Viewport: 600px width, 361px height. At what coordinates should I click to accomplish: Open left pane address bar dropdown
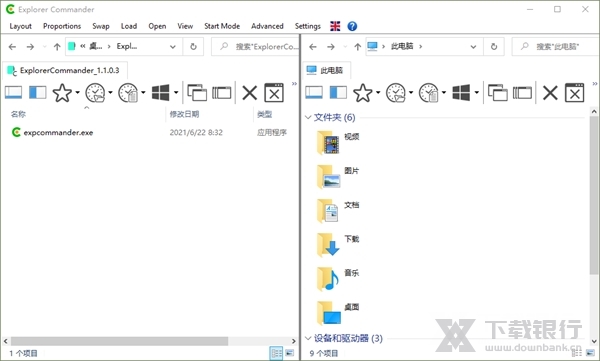[173, 47]
